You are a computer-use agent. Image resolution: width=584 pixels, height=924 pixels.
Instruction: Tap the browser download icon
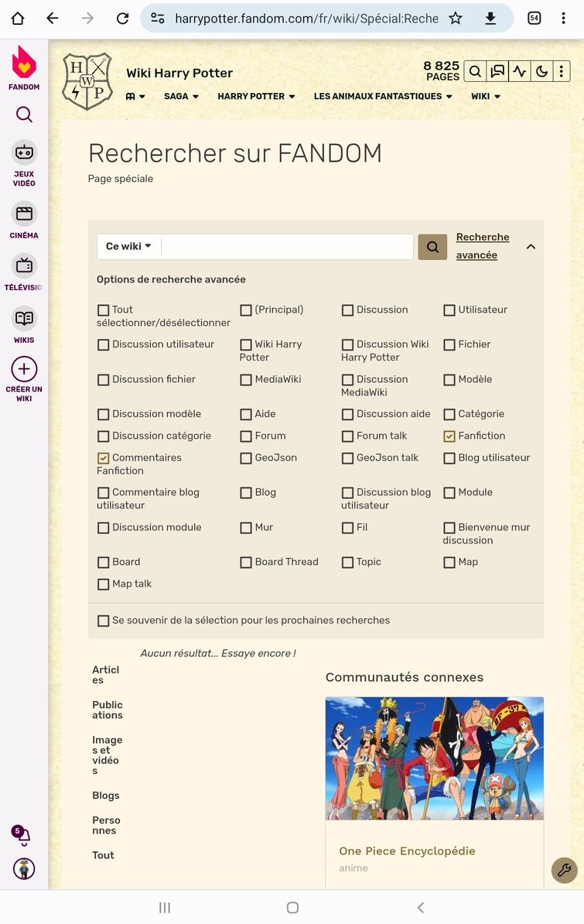pyautogui.click(x=490, y=19)
